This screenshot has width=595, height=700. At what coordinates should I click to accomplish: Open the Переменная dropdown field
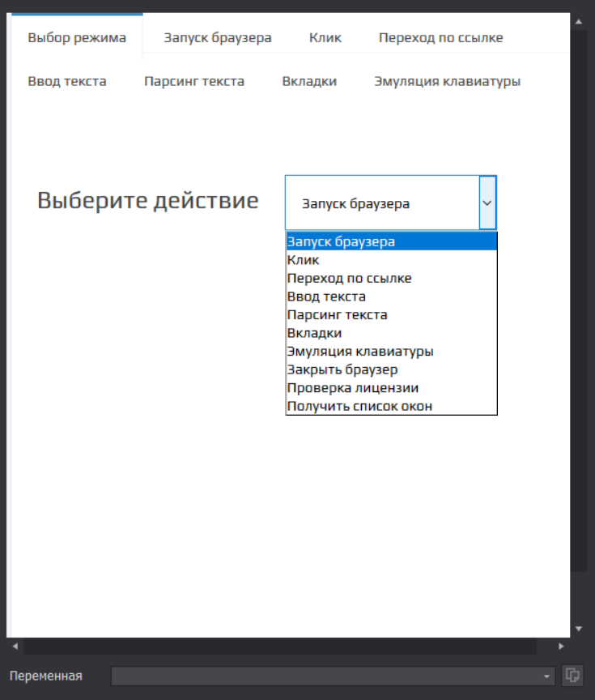point(333,676)
